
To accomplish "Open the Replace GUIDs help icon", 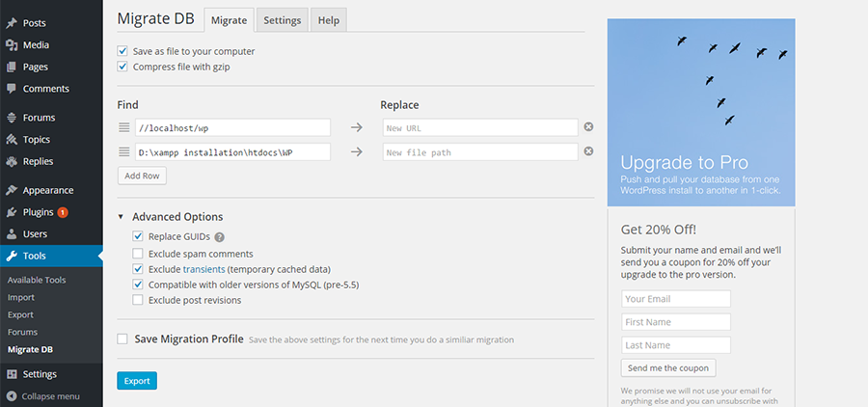I will (x=220, y=237).
